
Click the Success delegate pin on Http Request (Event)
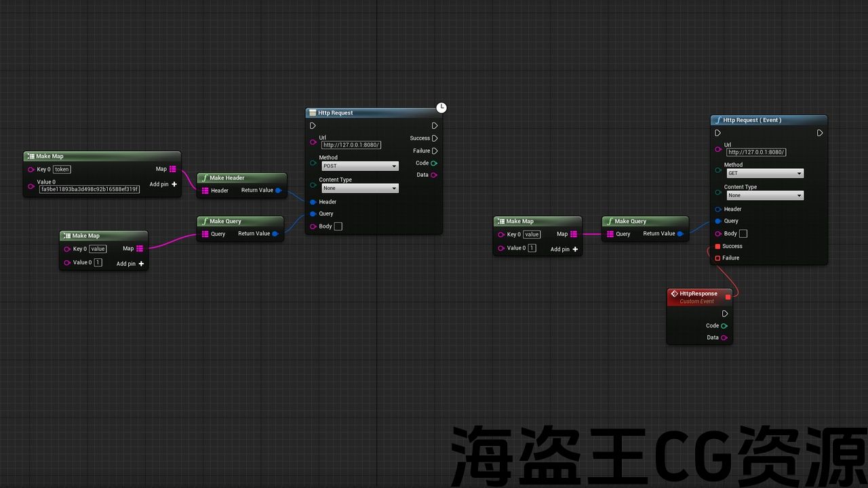718,246
